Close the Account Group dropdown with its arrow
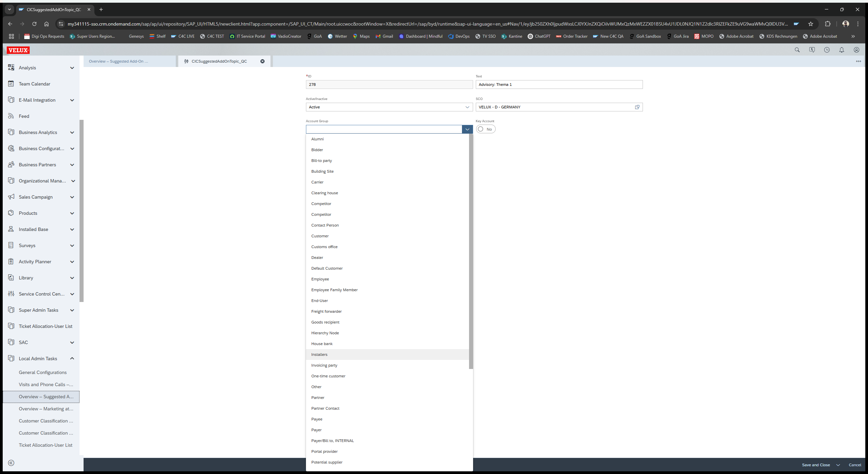Viewport: 868px width, 474px height. (x=467, y=129)
